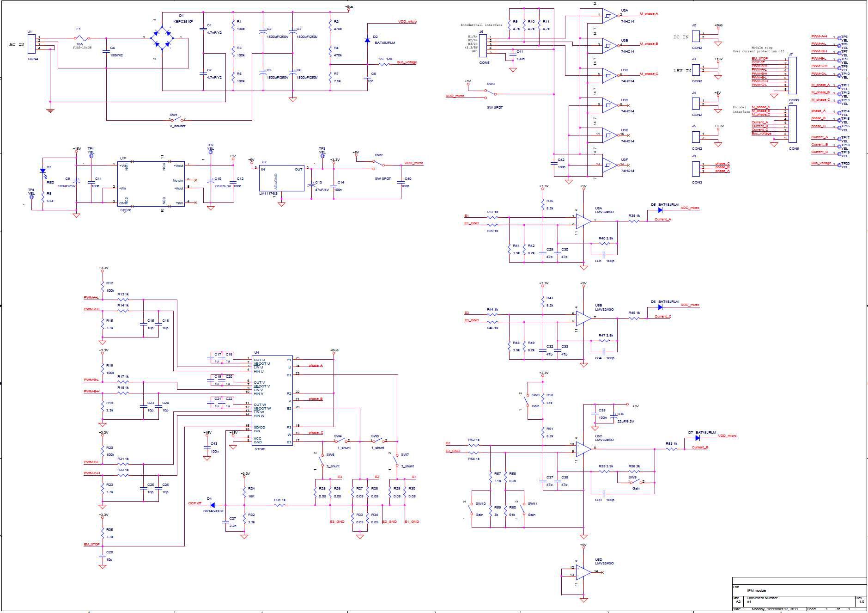Select the SW11 Gain switch

click(523, 509)
